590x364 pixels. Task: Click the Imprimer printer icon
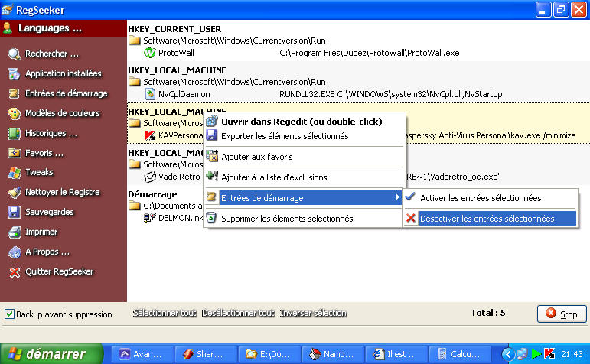coord(15,232)
